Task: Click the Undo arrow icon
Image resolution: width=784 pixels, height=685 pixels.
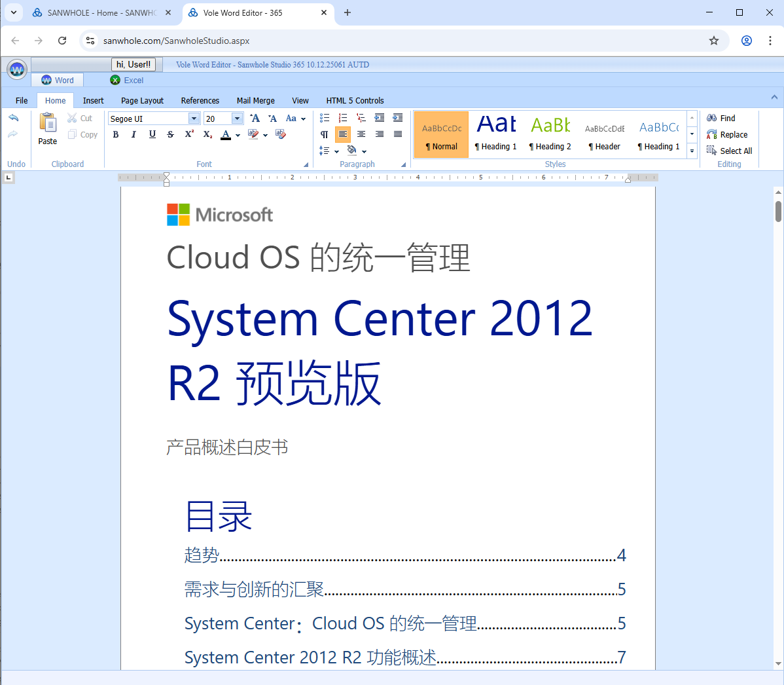Action: [14, 118]
